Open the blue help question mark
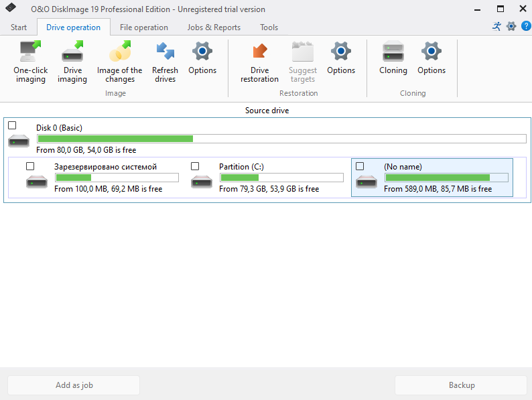This screenshot has width=532, height=400. [526, 25]
